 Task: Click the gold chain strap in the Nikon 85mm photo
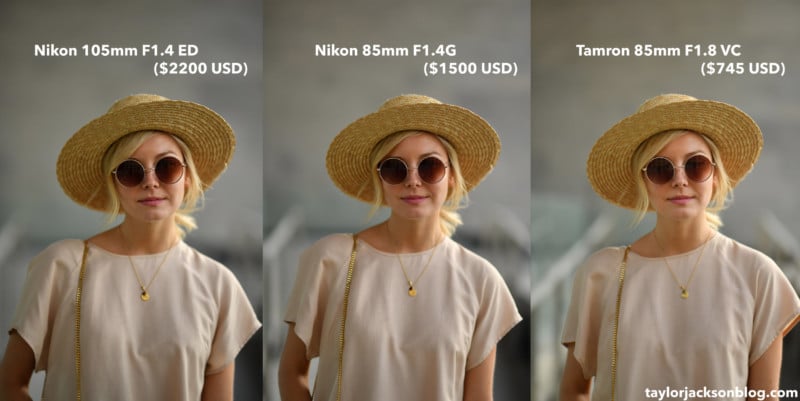pyautogui.click(x=345, y=318)
